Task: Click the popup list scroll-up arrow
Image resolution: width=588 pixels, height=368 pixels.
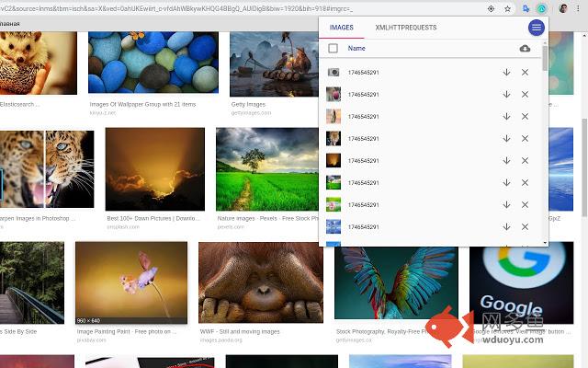Action: point(545,42)
